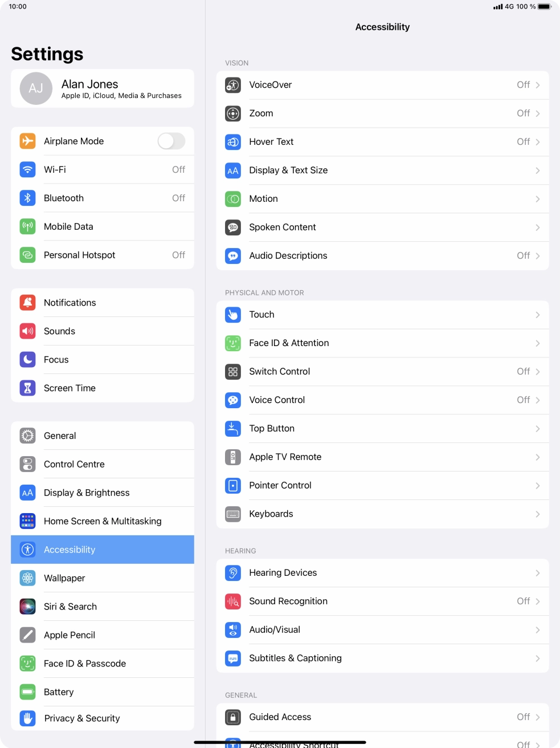
Task: Tap the Spoken Content icon
Action: (x=233, y=227)
